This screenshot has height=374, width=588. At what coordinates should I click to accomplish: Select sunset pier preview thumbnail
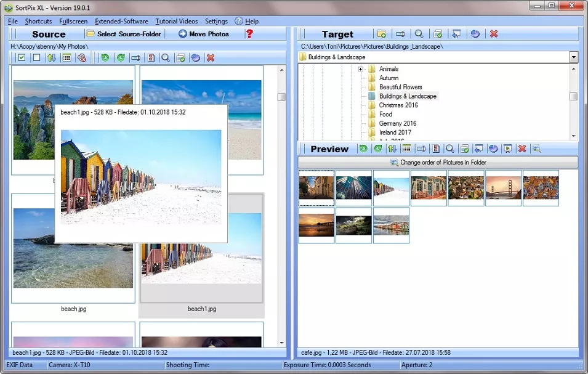[x=316, y=225]
